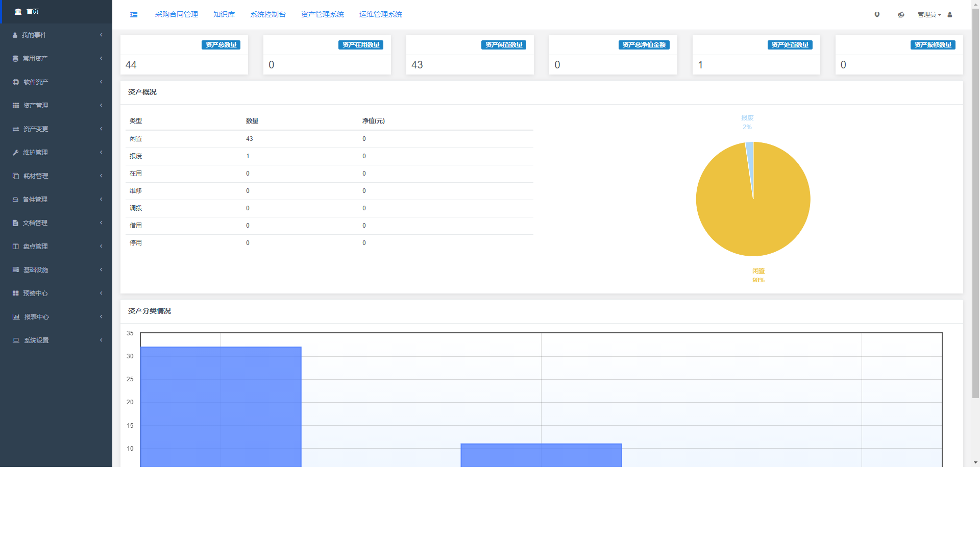Viewport: 980px width, 539px height.
Task: Click the swap arrows icon for 资产变更
Action: [16, 129]
